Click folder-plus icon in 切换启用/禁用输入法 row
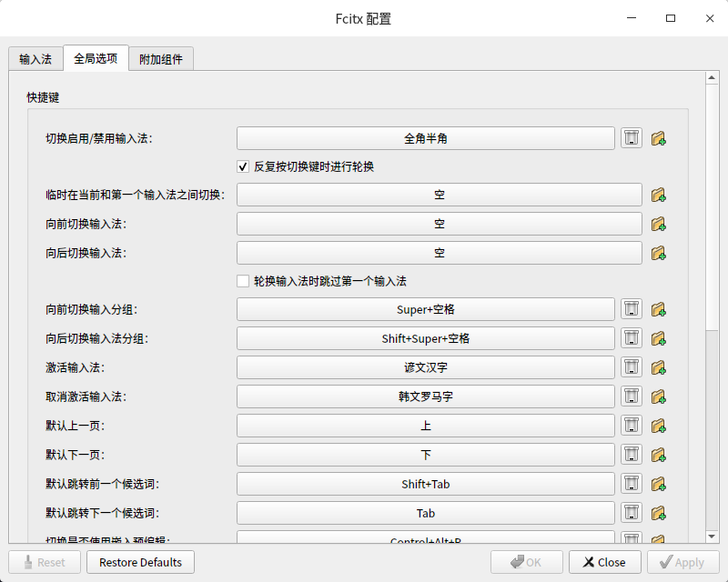Viewport: 728px width, 582px height. point(658,138)
